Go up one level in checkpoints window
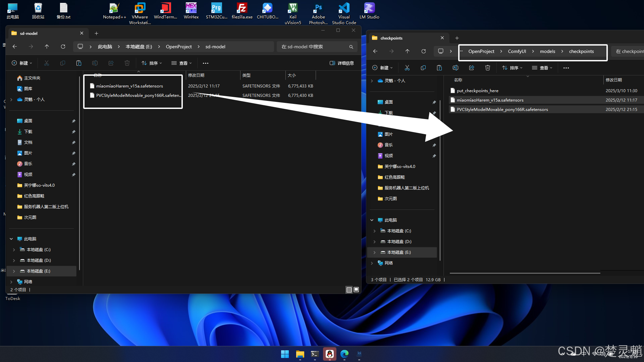This screenshot has height=362, width=644. [x=408, y=51]
